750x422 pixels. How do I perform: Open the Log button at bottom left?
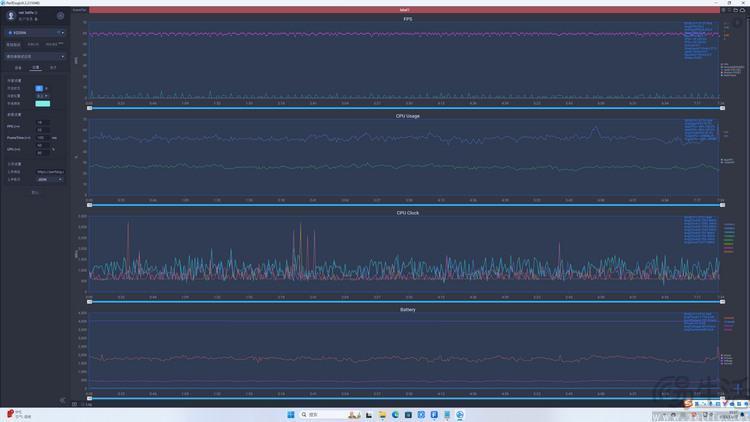tap(89, 405)
